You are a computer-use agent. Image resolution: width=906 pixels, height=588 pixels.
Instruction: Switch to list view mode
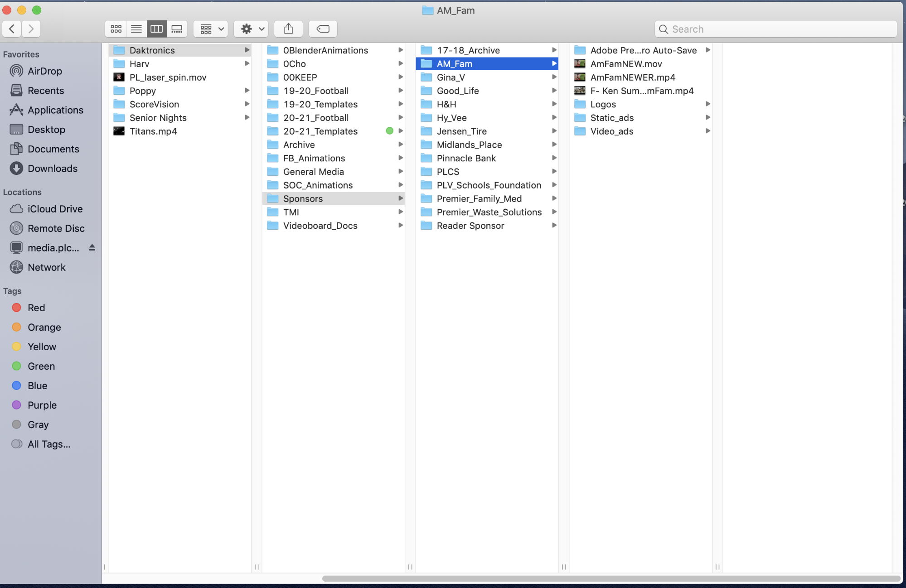coord(136,29)
